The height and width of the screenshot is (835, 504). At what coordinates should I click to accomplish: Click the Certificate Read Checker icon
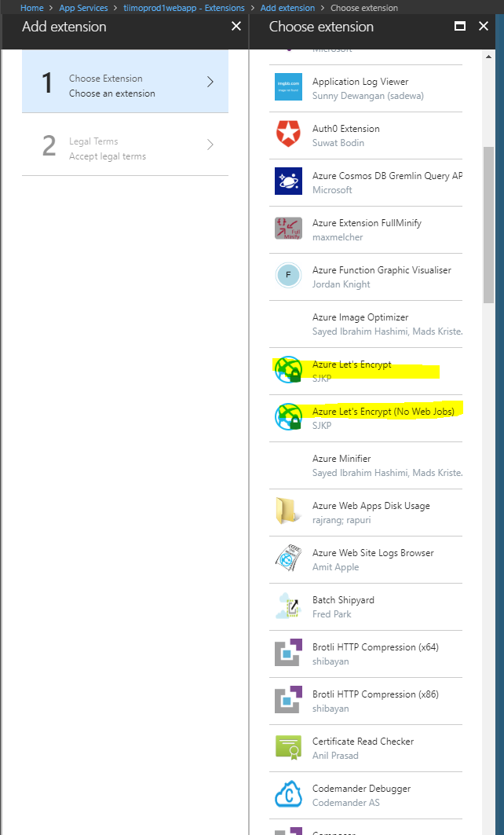(x=288, y=747)
